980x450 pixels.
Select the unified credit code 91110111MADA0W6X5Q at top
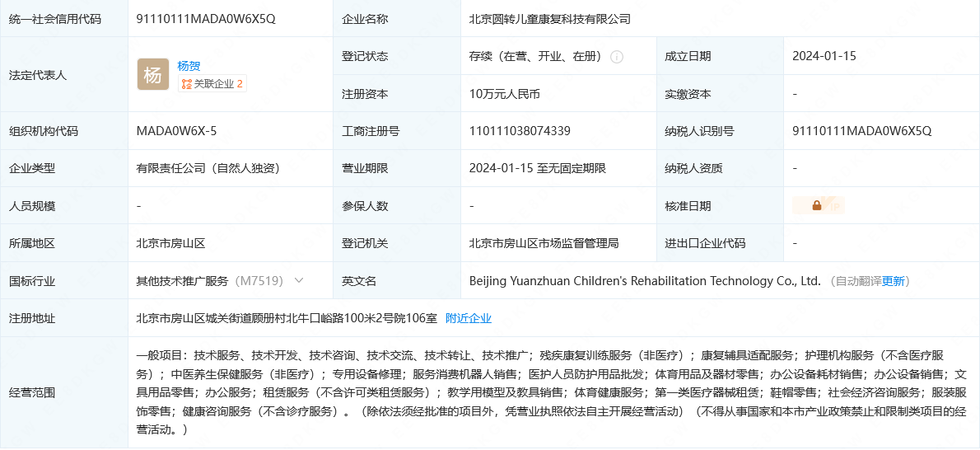click(206, 19)
